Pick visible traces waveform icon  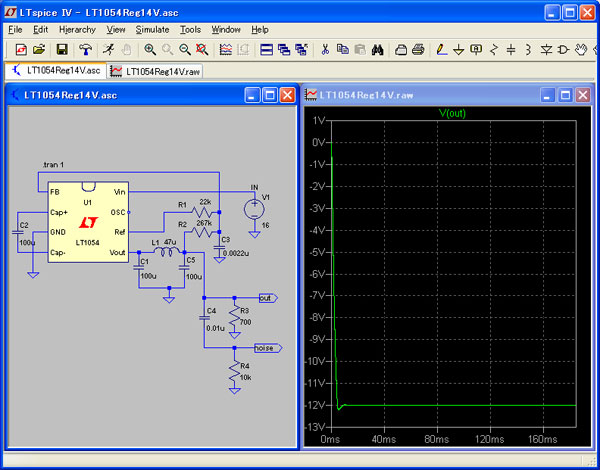click(226, 49)
